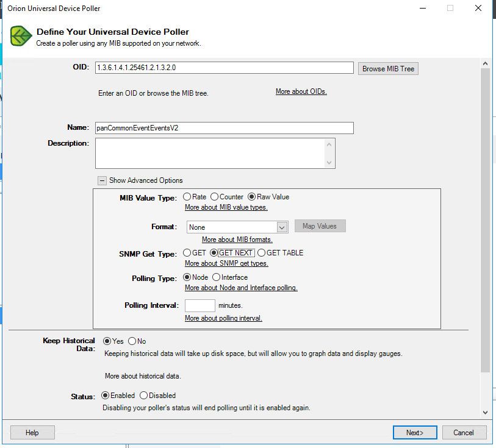Proceed with the Next> button
The width and height of the screenshot is (496, 448).
pyautogui.click(x=415, y=433)
